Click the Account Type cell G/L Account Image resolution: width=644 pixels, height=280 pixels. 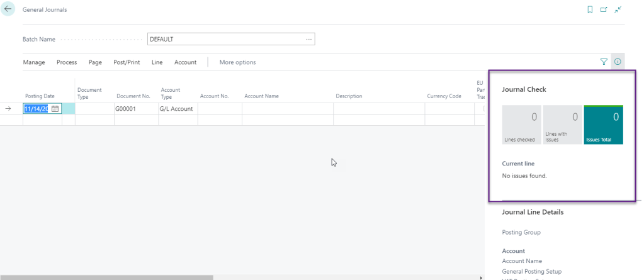click(x=178, y=109)
